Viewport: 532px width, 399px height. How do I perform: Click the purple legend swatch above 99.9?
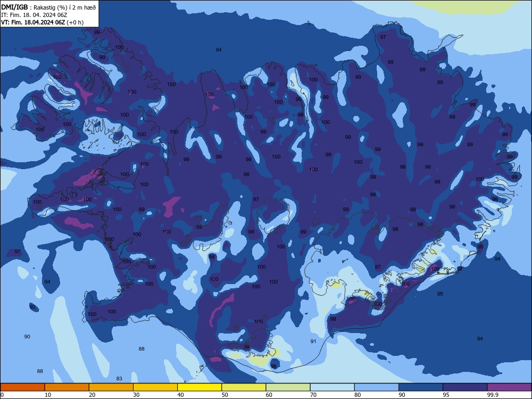509,387
